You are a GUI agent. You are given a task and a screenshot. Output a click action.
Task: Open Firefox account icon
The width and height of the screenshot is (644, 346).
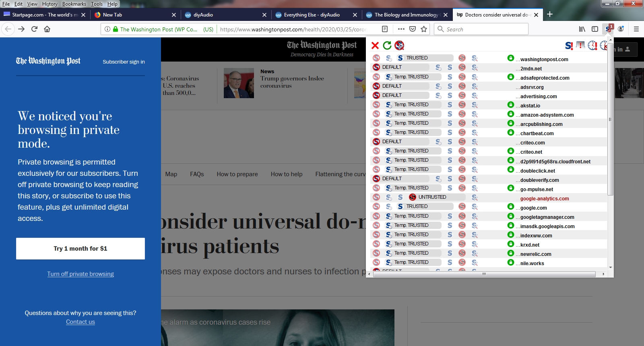[x=621, y=29]
